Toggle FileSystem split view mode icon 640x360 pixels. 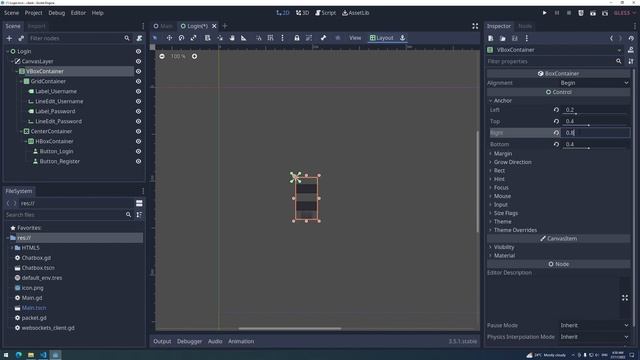point(139,203)
